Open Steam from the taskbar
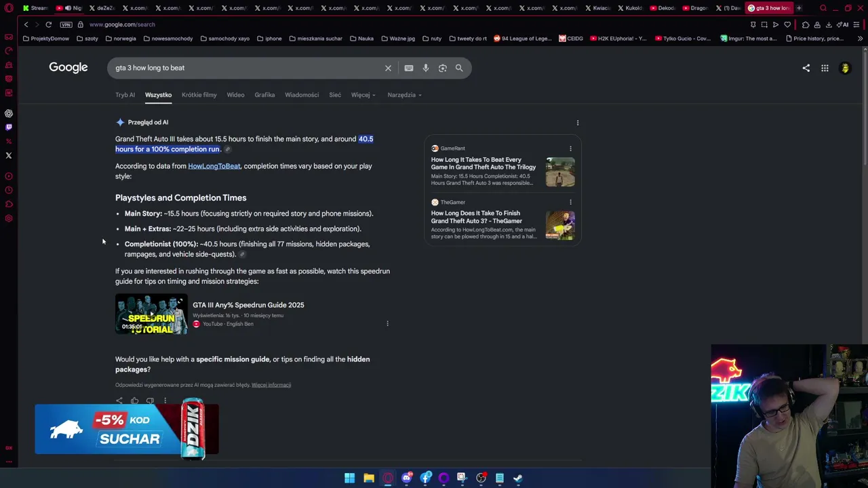Viewport: 868px width, 488px height. click(x=518, y=478)
